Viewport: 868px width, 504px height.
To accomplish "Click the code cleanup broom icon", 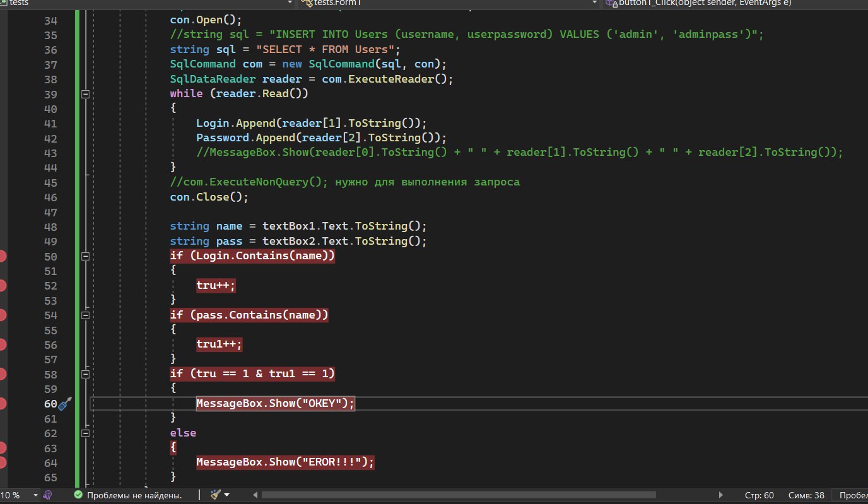I will pos(215,495).
